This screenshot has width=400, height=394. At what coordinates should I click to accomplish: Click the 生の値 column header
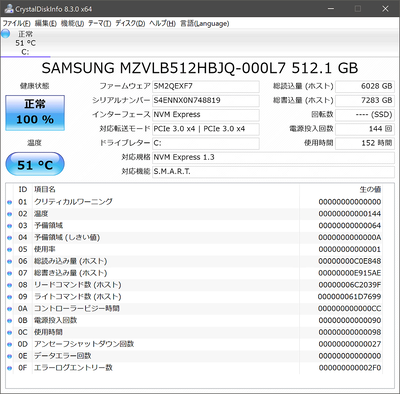[x=370, y=190]
